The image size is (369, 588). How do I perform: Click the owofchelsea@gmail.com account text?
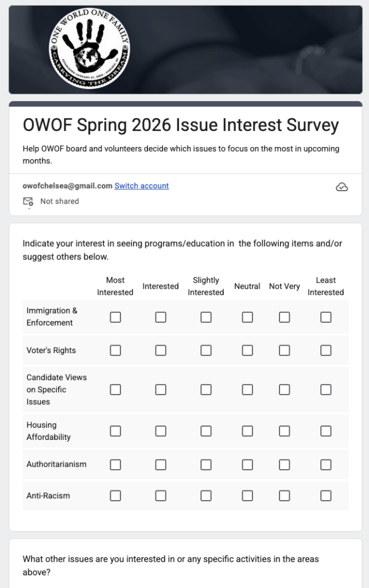(x=67, y=186)
